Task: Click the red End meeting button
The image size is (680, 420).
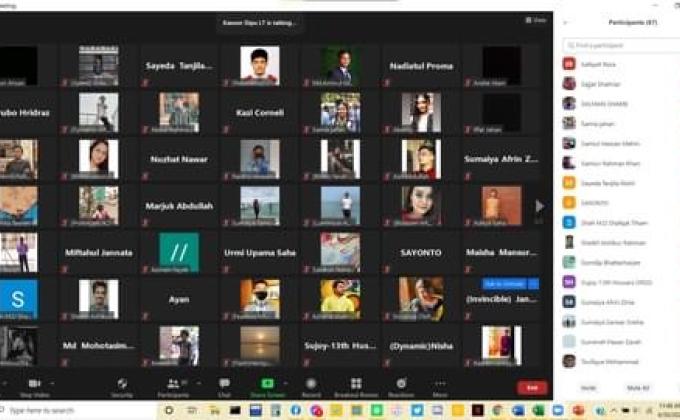Action: pos(531,388)
